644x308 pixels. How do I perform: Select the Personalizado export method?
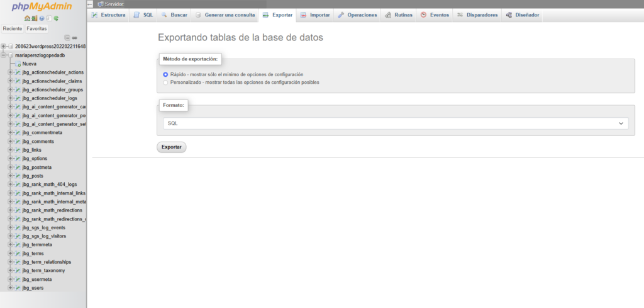165,82
